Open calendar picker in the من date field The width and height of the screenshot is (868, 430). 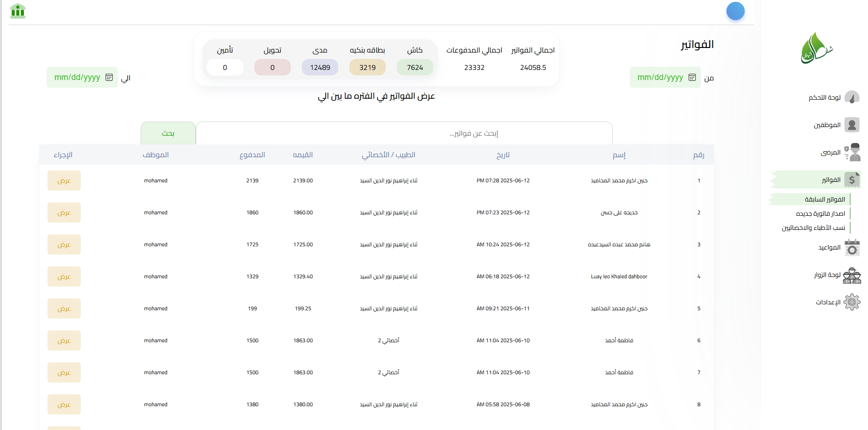(692, 77)
